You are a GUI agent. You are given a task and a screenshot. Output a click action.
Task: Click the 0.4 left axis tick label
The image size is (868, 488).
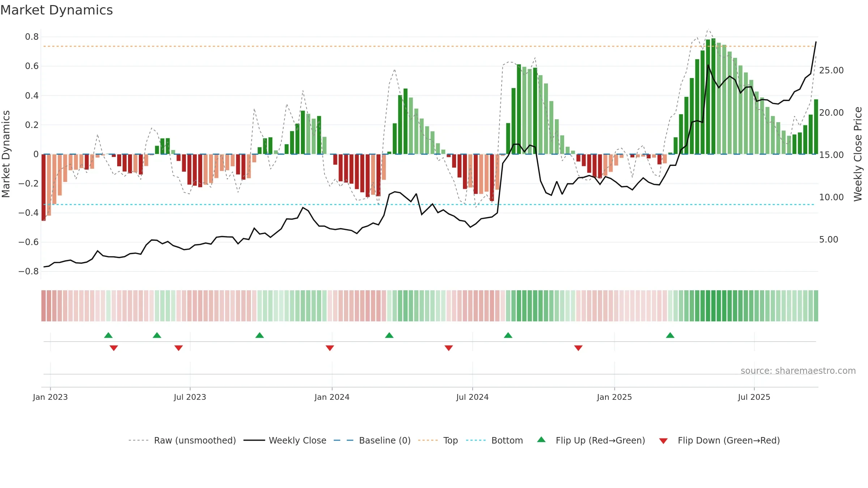32,95
